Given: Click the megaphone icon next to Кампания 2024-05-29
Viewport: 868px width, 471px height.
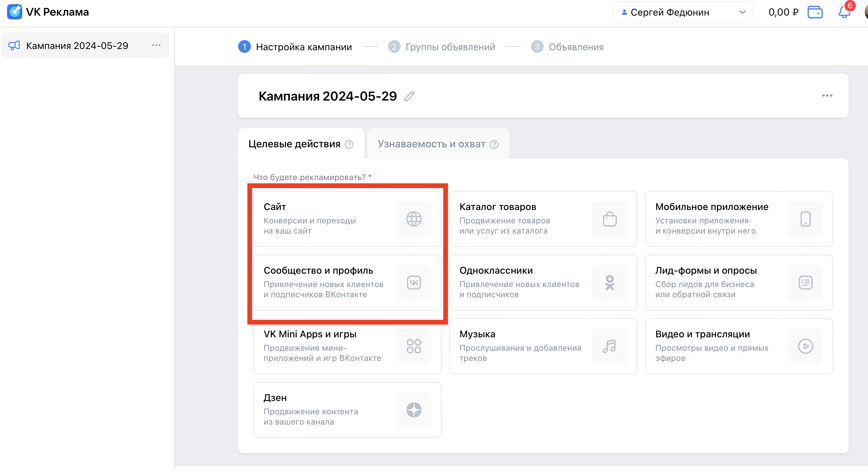Looking at the screenshot, I should coord(14,45).
